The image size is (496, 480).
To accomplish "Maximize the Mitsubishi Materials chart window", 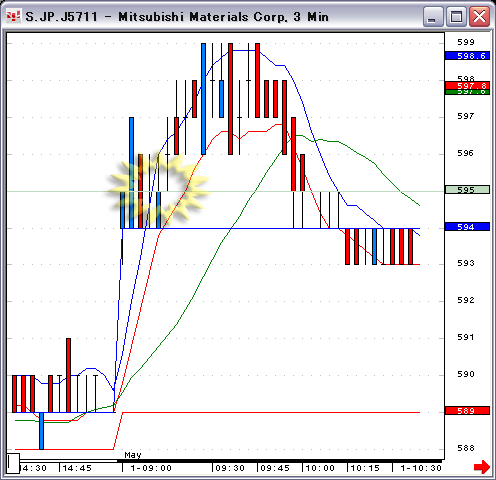I will coord(456,16).
